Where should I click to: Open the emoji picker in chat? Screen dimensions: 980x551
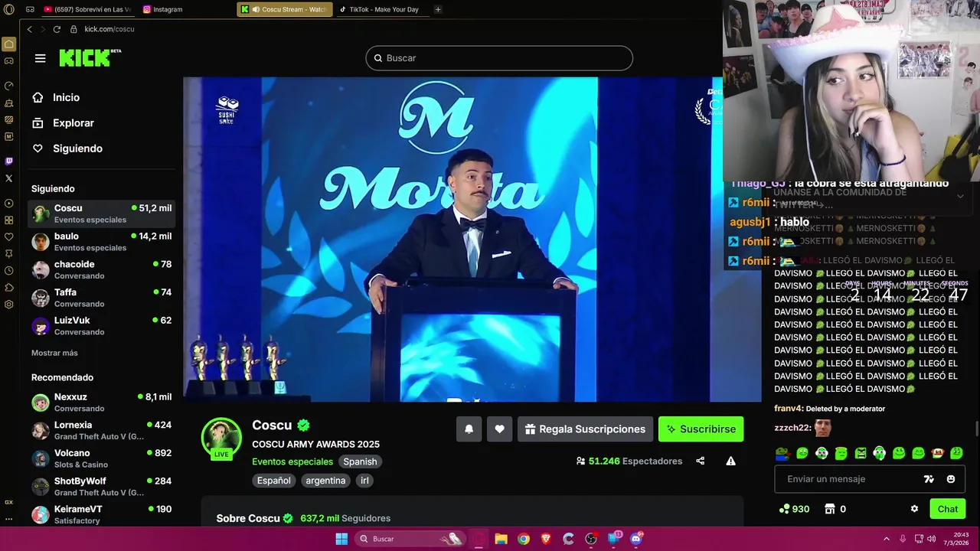tap(951, 479)
